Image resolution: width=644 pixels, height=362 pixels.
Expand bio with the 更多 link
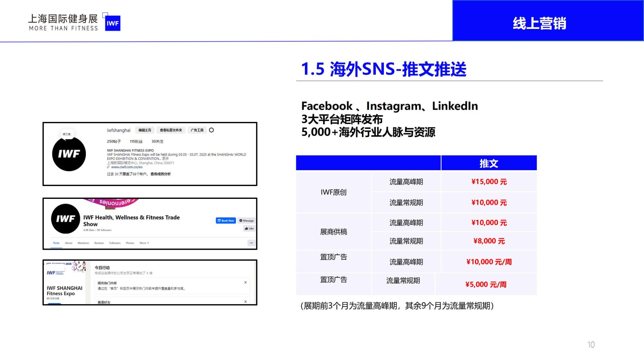coord(166,159)
